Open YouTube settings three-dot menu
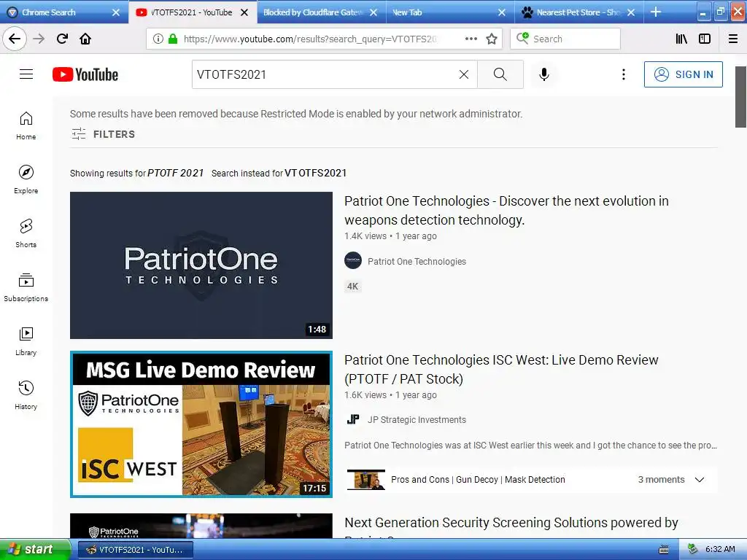The width and height of the screenshot is (747, 560). point(623,74)
